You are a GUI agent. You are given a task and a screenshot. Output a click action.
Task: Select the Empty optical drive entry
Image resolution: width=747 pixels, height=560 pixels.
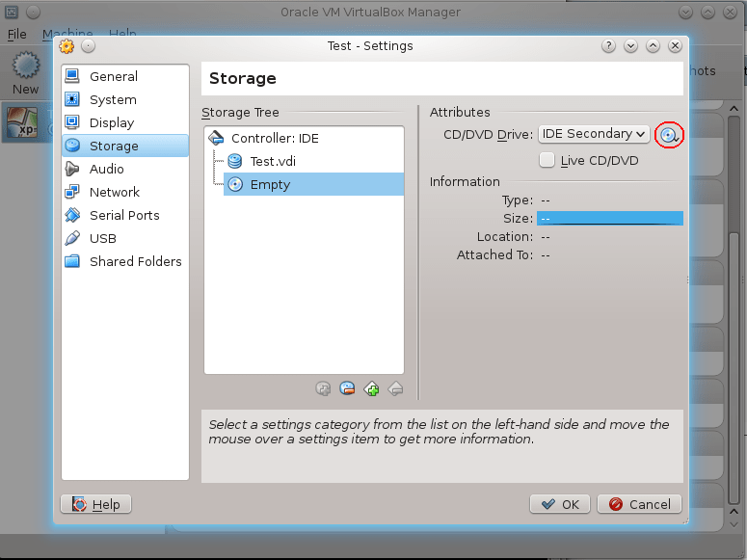click(314, 184)
